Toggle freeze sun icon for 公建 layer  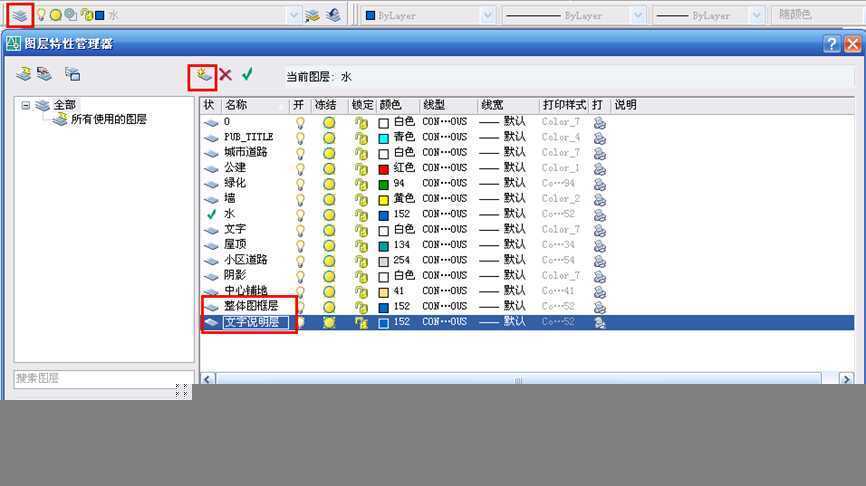coord(329,168)
